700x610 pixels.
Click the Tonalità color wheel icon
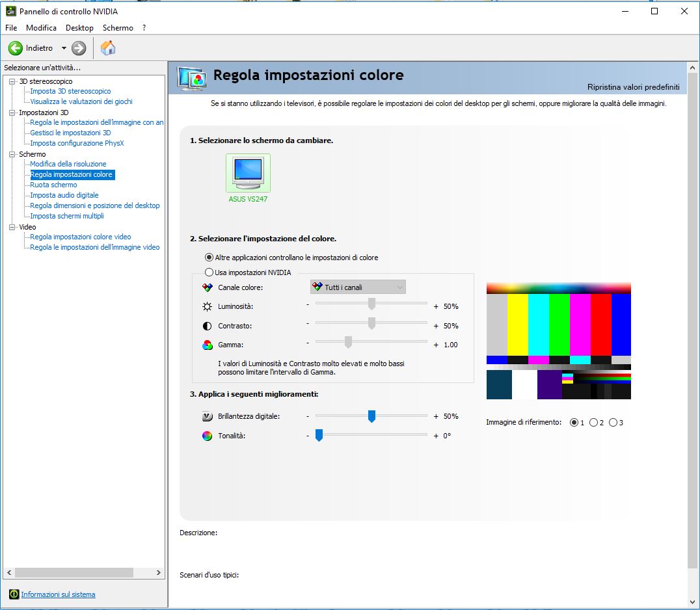pyautogui.click(x=207, y=436)
